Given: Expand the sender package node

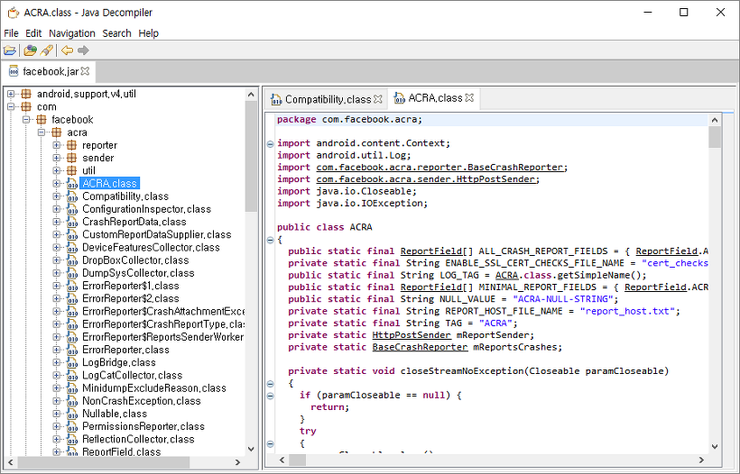Looking at the screenshot, I should (57, 158).
